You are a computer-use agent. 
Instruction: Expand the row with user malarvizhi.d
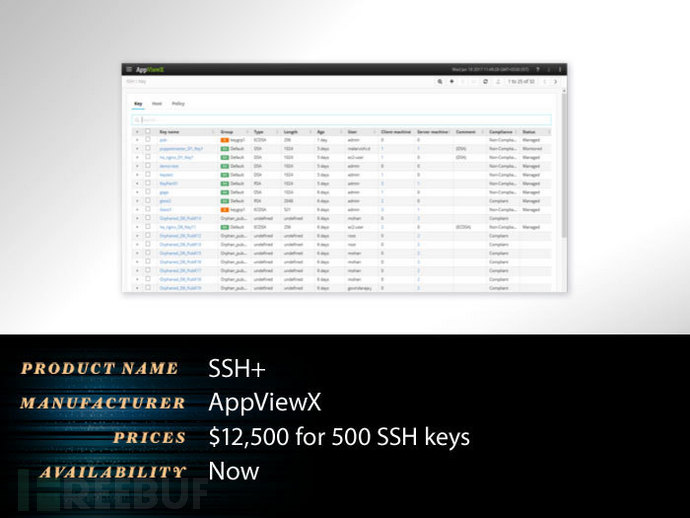(137, 149)
